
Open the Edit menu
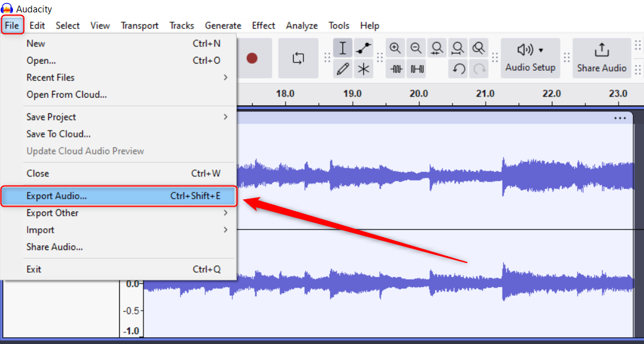point(37,25)
